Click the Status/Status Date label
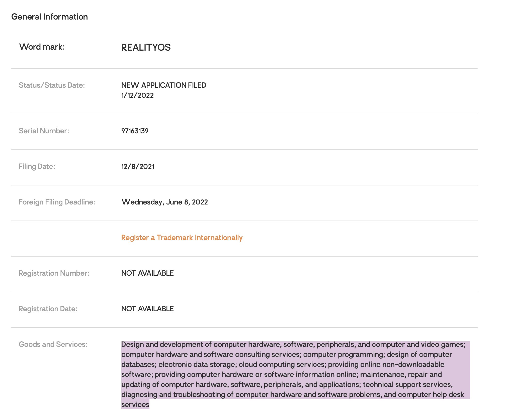The image size is (508, 420). coord(52,85)
